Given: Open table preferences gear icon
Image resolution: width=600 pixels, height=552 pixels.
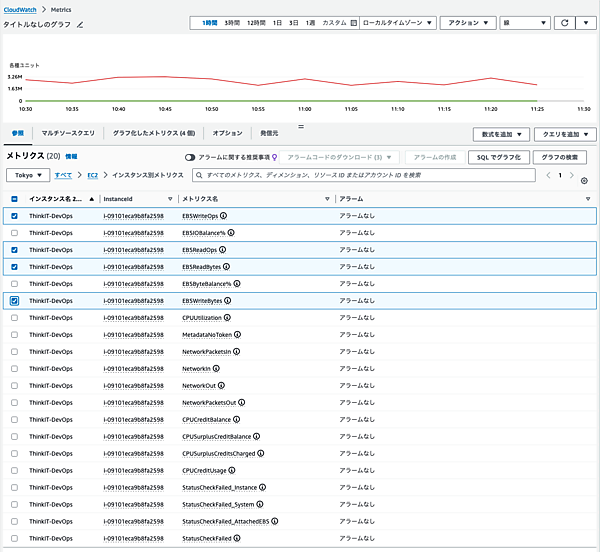Looking at the screenshot, I should click(x=584, y=181).
